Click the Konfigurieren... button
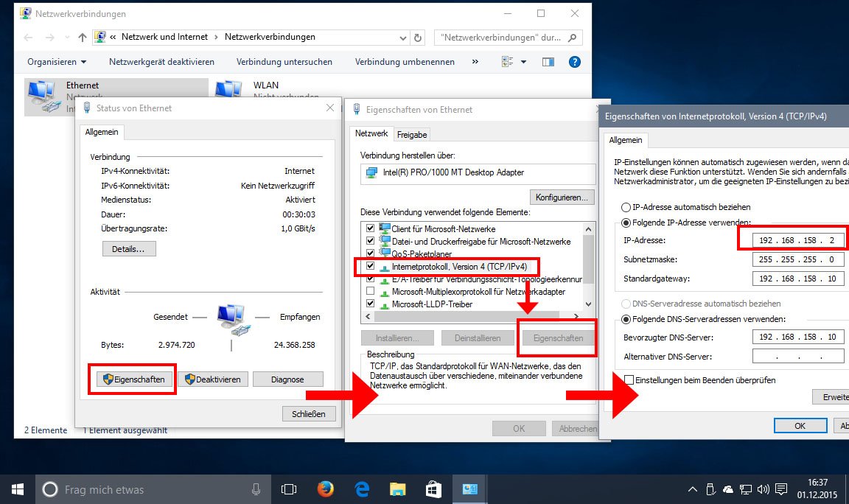The image size is (849, 504). 562,197
